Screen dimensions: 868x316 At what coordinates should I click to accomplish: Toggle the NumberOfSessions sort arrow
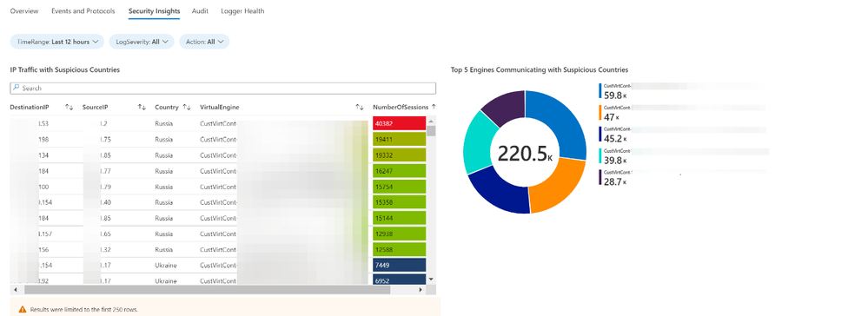(x=434, y=107)
